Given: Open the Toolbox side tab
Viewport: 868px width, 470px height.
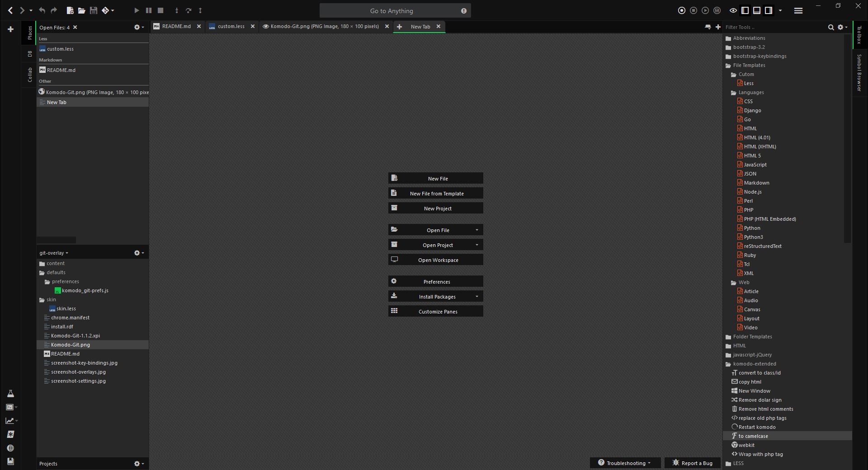Looking at the screenshot, I should coord(859,34).
